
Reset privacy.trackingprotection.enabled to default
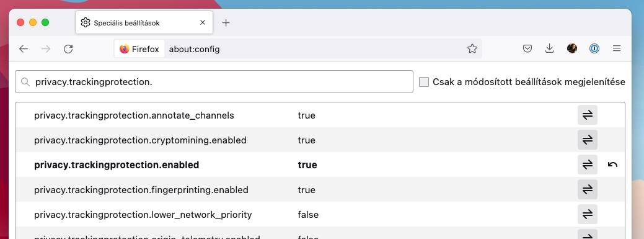point(612,165)
